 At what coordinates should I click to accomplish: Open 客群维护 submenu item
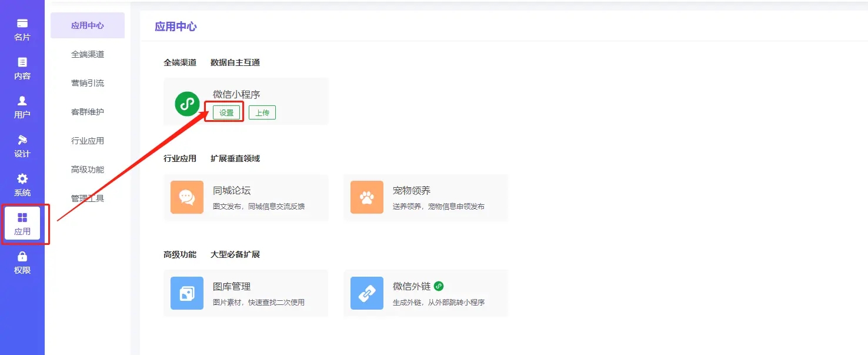[x=88, y=112]
